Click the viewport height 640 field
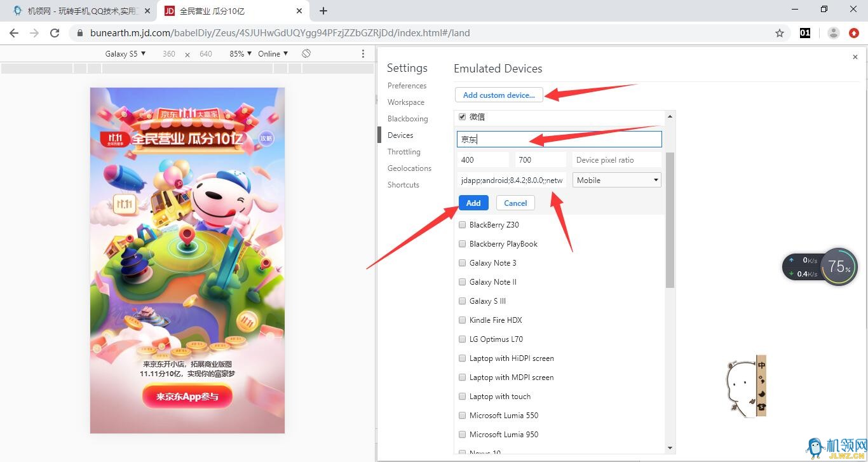868x462 pixels. tap(206, 54)
